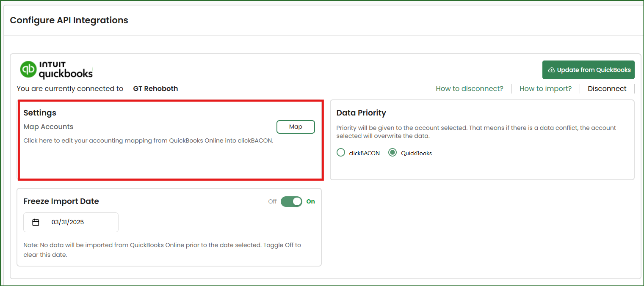Click the On label beside toggle
Image resolution: width=644 pixels, height=286 pixels.
(311, 201)
